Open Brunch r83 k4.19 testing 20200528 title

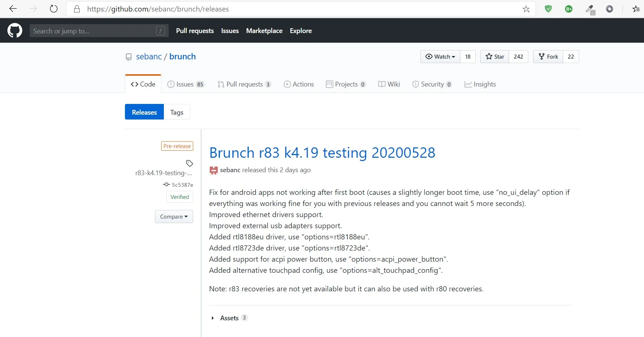pos(322,153)
